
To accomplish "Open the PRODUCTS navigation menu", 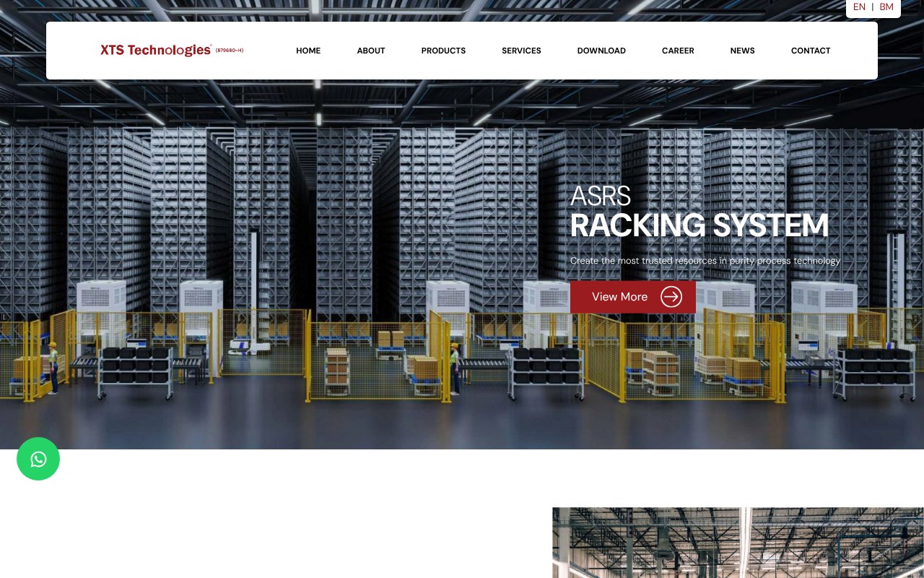I will pos(443,51).
